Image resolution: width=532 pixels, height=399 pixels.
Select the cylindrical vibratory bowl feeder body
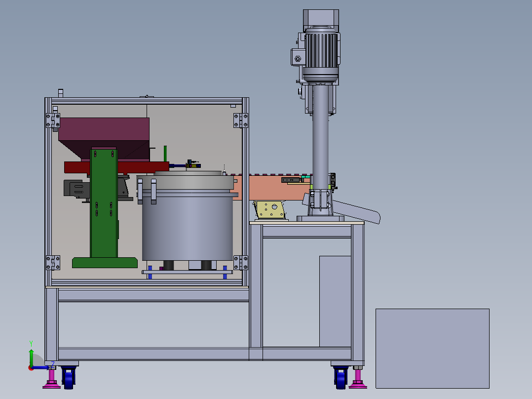[x=188, y=228]
